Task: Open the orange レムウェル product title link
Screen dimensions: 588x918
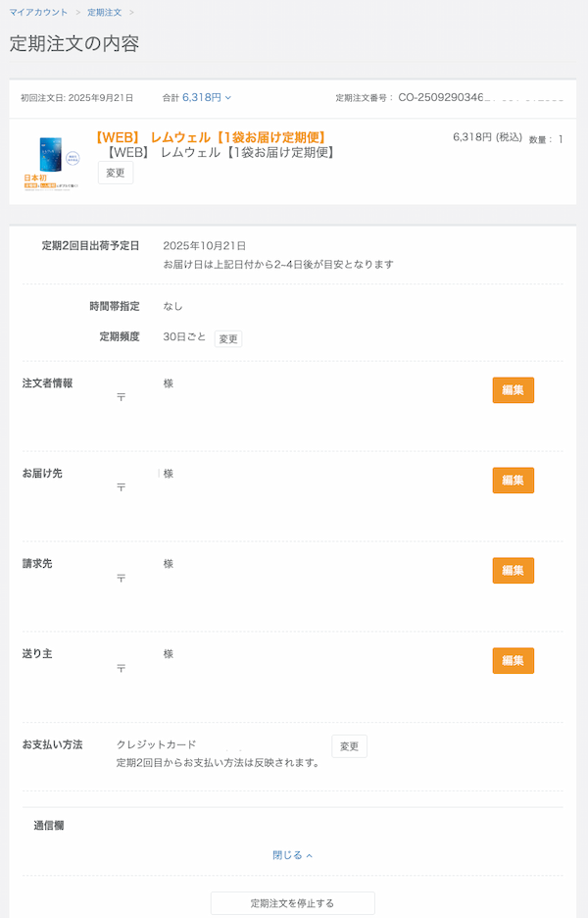Action: tap(211, 137)
